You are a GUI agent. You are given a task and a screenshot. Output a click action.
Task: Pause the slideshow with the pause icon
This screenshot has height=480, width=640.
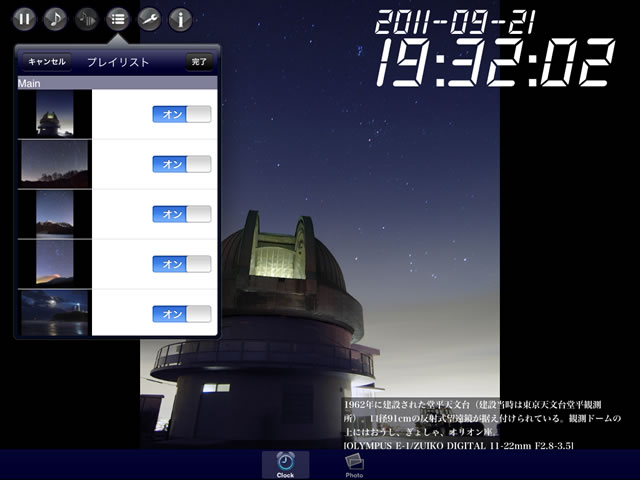click(x=24, y=19)
